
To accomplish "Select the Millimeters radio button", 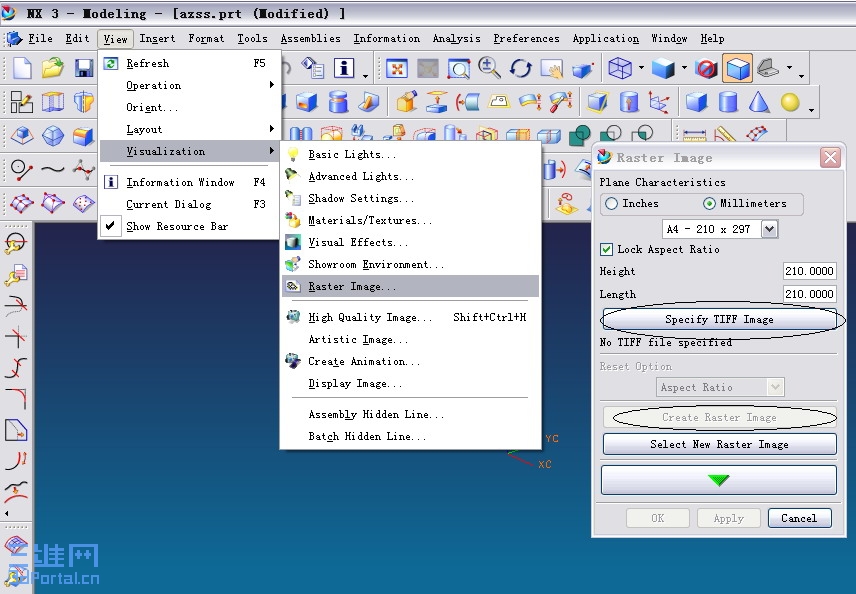I will pyautogui.click(x=709, y=204).
